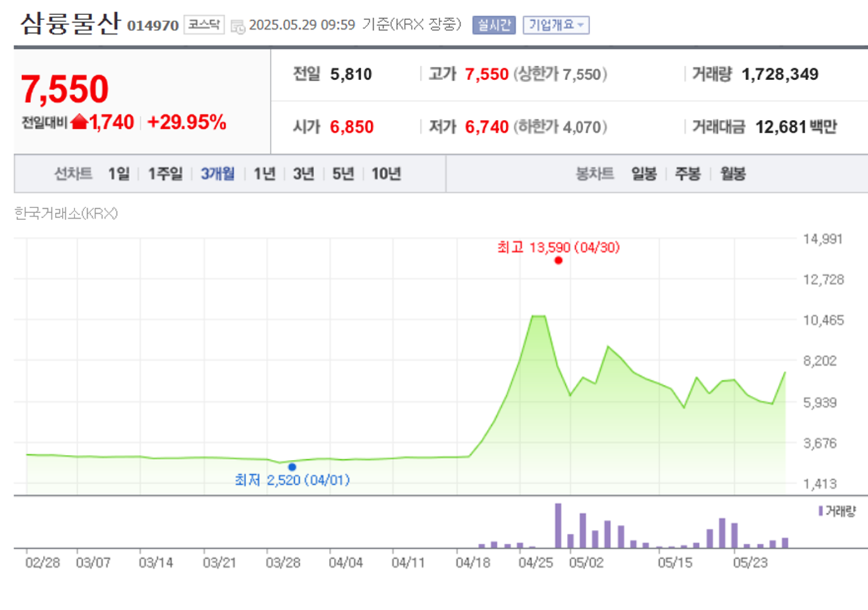The image size is (868, 610).
Task: Click the 코스닥 market badge
Action: [x=204, y=25]
